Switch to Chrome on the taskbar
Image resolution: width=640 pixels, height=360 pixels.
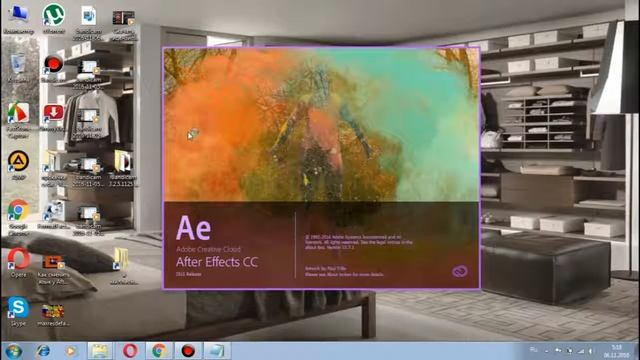point(159,351)
